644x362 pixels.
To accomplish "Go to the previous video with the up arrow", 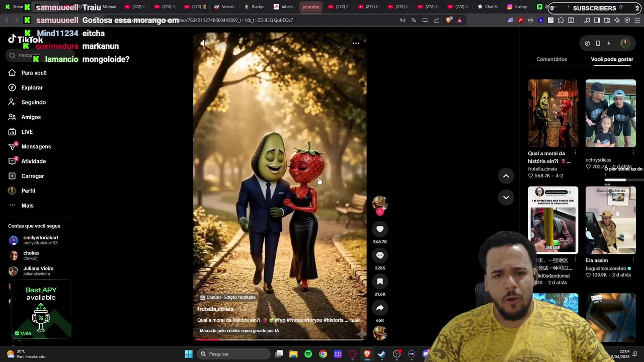I will click(506, 176).
